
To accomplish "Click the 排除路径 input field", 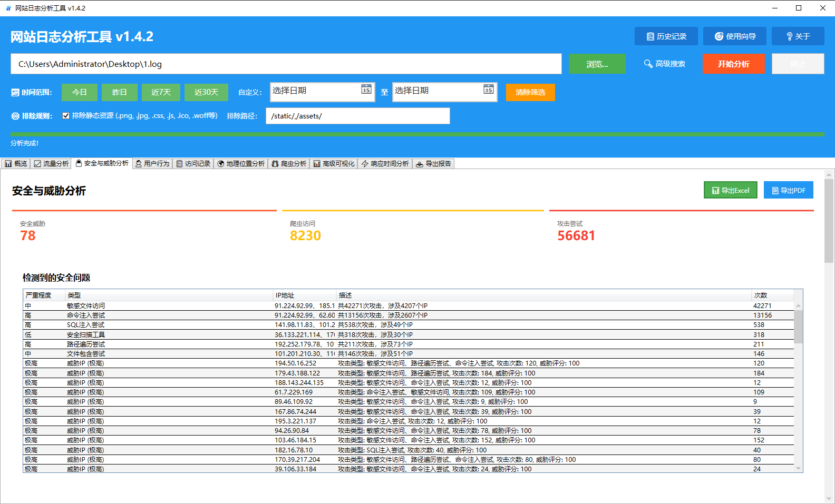I will pyautogui.click(x=357, y=116).
